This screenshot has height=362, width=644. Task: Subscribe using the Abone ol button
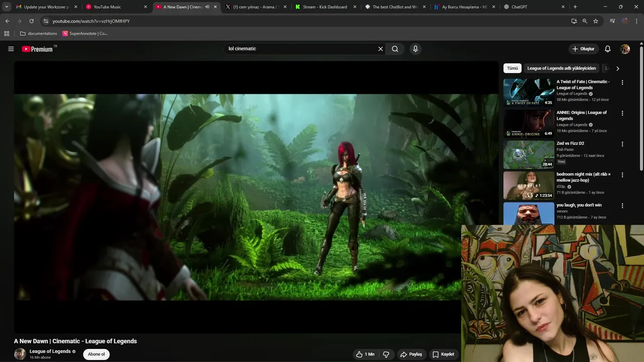pos(97,354)
